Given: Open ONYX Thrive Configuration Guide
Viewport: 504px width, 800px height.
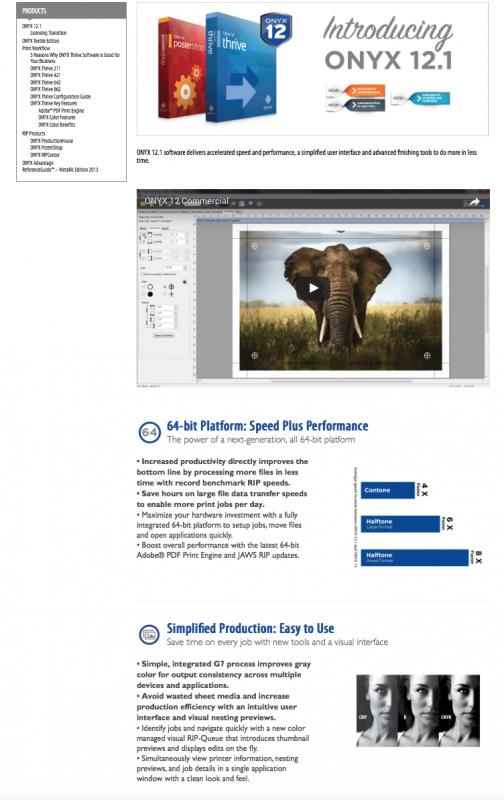Looking at the screenshot, I should click(x=60, y=96).
